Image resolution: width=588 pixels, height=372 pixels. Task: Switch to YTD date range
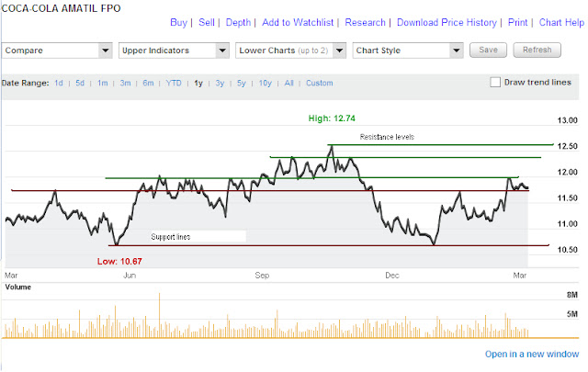coord(174,83)
